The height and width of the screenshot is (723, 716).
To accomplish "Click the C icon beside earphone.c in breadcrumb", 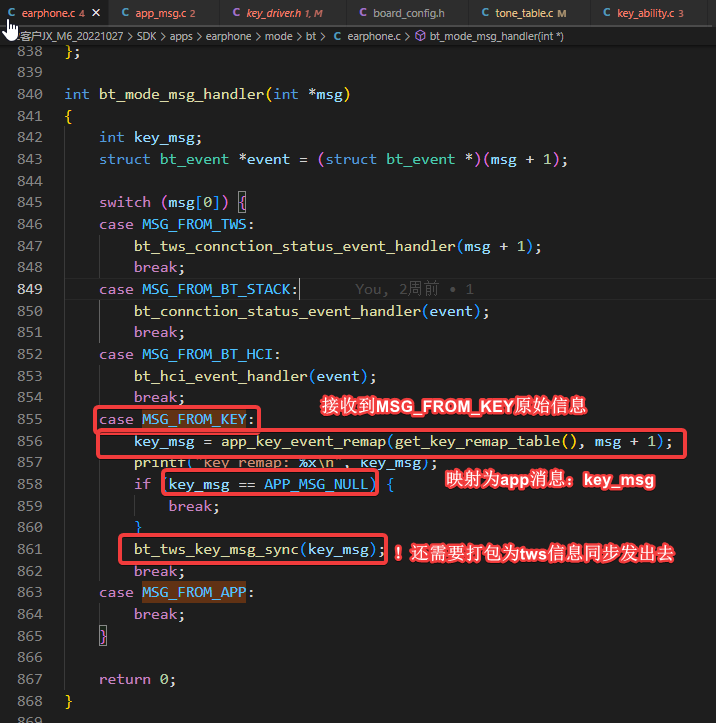I will tap(337, 36).
